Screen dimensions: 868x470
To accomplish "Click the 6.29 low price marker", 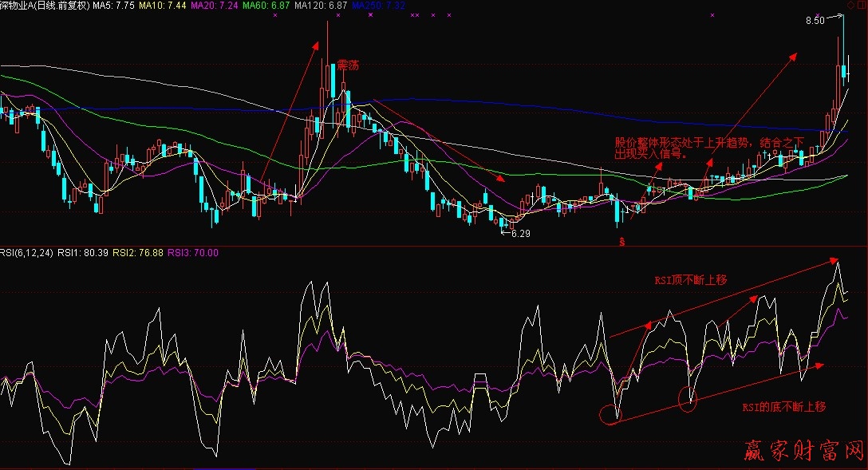I will [520, 234].
